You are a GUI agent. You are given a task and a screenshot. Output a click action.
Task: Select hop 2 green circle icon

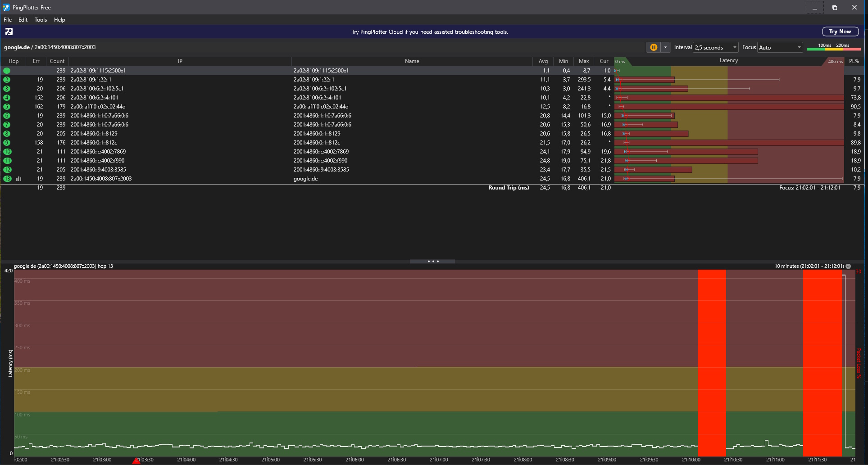tap(7, 80)
